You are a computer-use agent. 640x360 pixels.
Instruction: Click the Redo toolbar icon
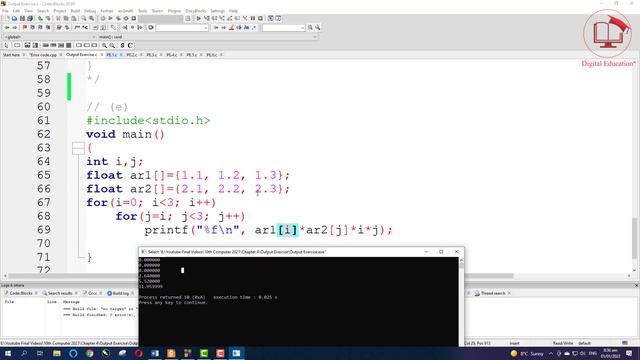click(48, 18)
